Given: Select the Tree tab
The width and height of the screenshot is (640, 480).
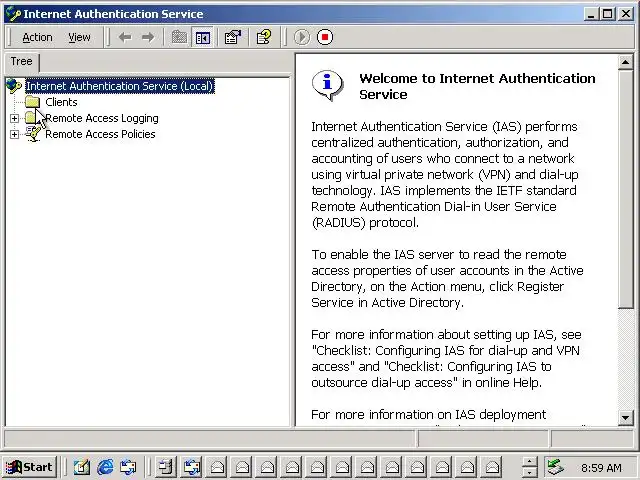Looking at the screenshot, I should 22,62.
